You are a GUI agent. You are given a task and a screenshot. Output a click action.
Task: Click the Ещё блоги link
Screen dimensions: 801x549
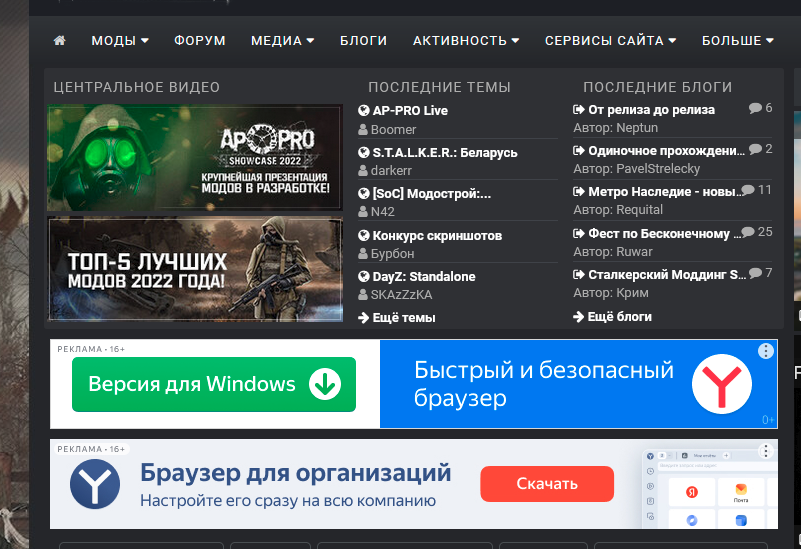click(612, 317)
